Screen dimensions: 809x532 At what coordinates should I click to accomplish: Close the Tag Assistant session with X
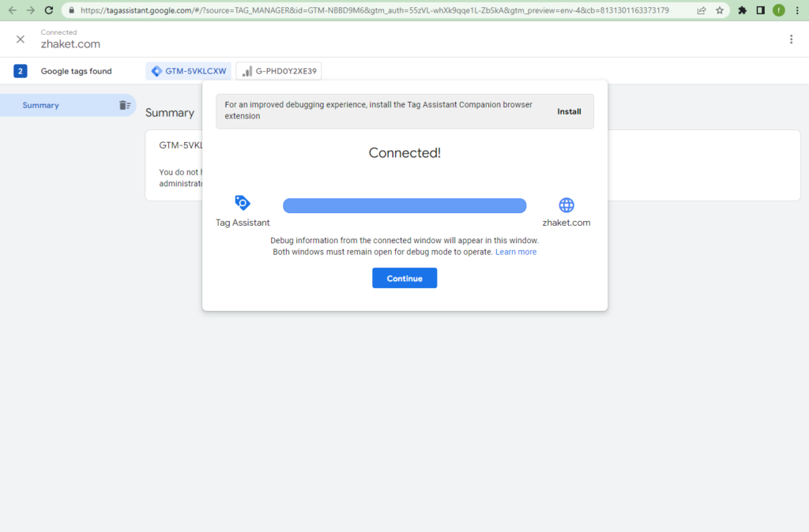21,39
